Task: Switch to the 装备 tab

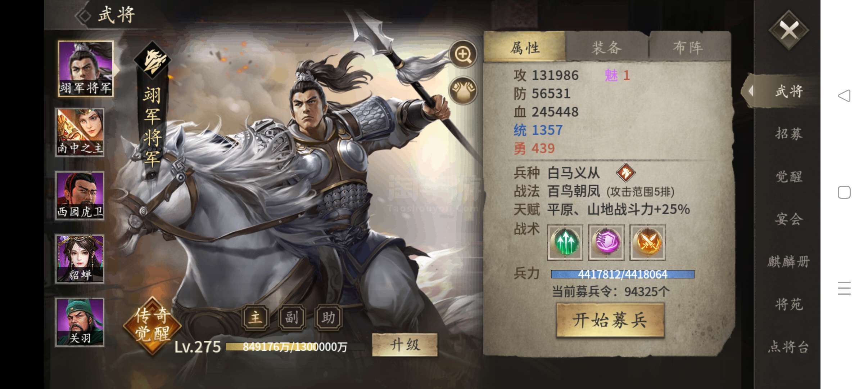Action: click(x=607, y=47)
